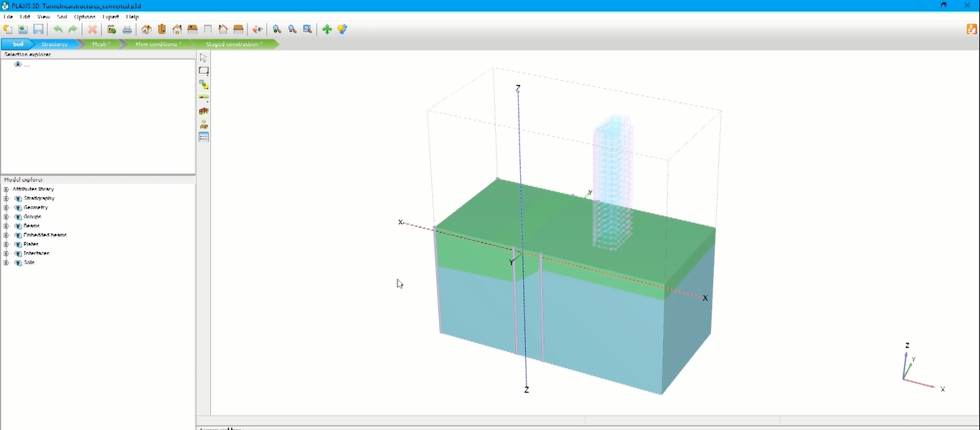Click the rectangle select tool in side toolbar
980x430 pixels.
(x=204, y=71)
